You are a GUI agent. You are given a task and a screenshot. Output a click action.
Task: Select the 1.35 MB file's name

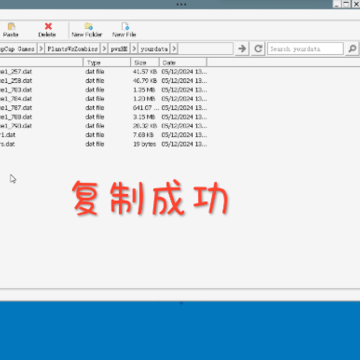(16, 90)
